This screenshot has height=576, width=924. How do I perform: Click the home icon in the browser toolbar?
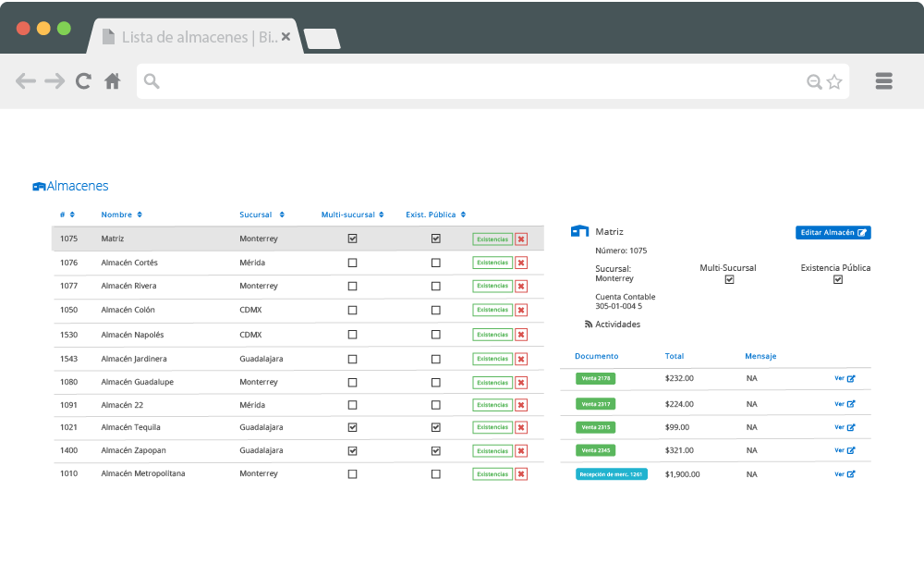click(x=112, y=80)
